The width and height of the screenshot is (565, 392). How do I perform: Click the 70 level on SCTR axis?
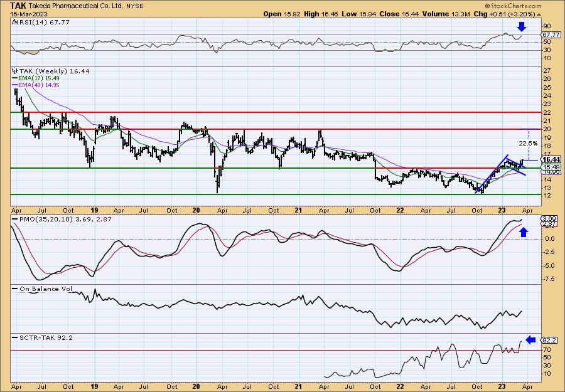point(546,349)
